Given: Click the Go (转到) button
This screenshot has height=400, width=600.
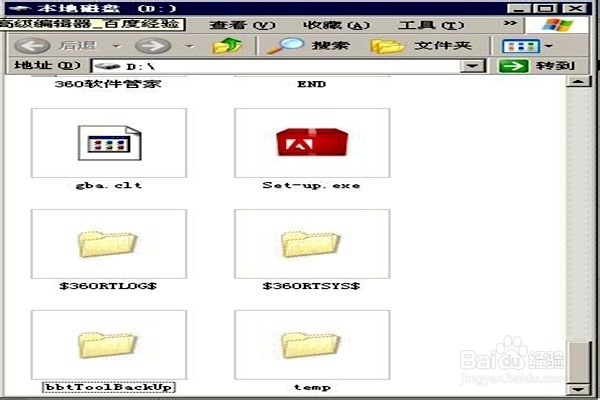Looking at the screenshot, I should [x=536, y=66].
